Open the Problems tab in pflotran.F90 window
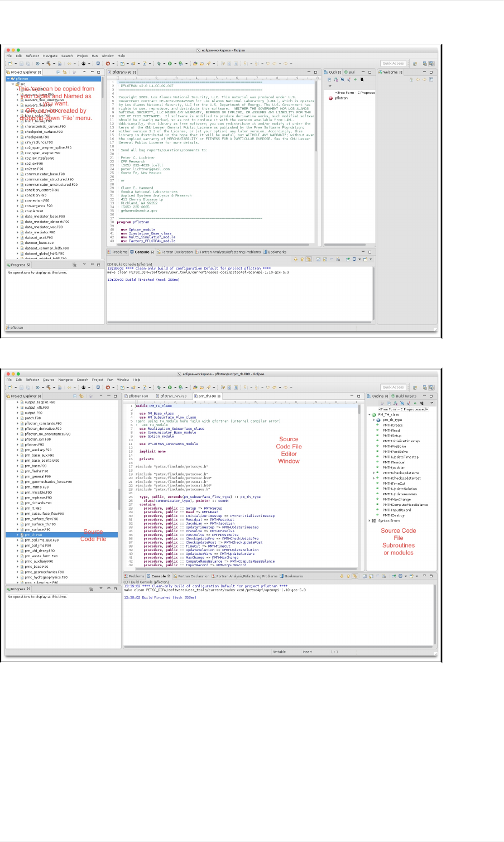Screen dimensions: 504x842 [118, 252]
